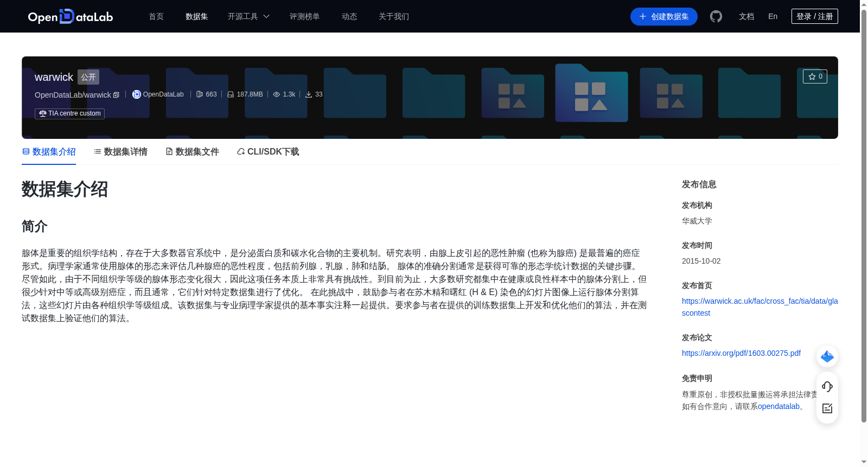
Task: Switch to CLI/SDK下载 tab
Action: click(268, 152)
